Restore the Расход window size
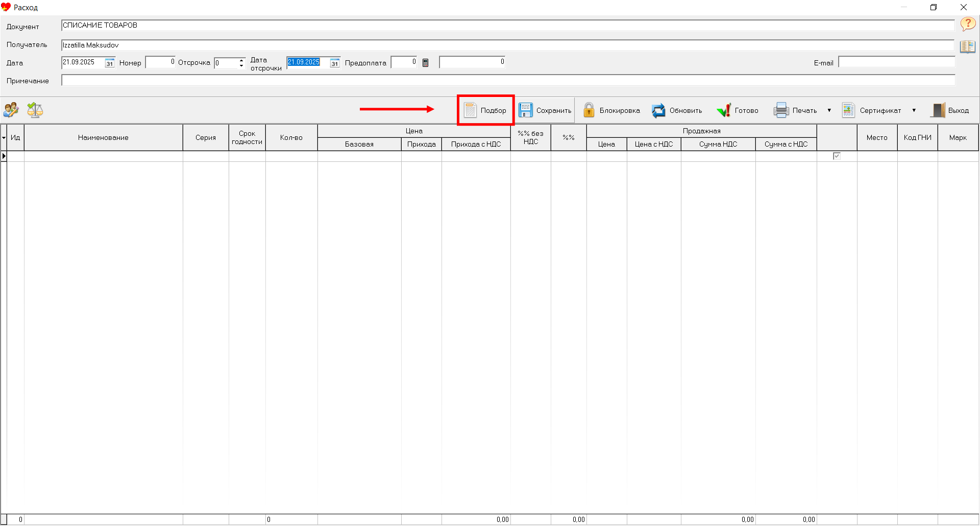Viewport: 980px width, 526px height. [934, 7]
